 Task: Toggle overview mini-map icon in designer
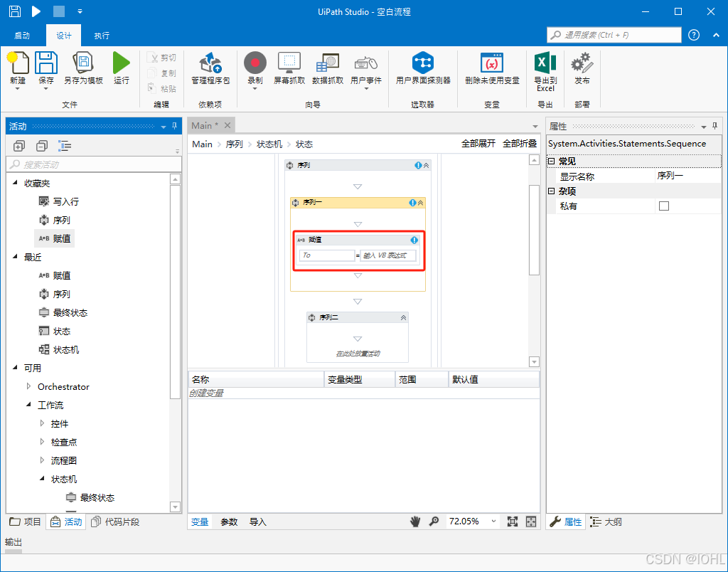click(531, 521)
